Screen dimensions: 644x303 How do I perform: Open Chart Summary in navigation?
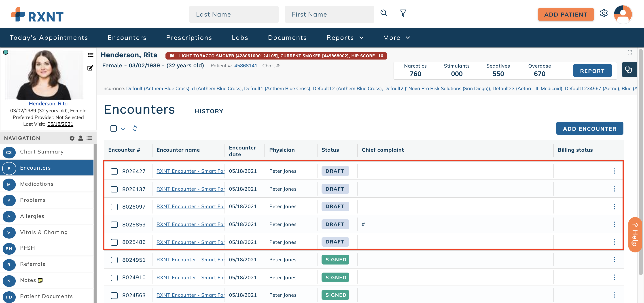(47, 152)
